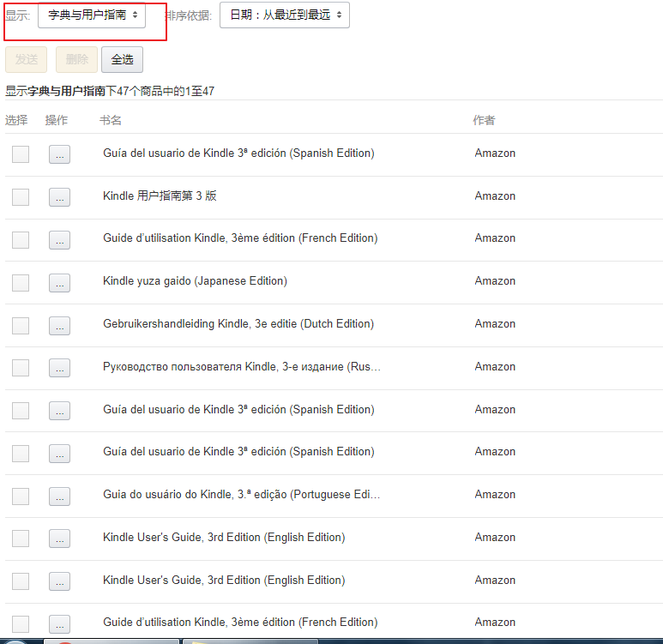Tick checkbox for Kindle 用户指南第 3 版

coord(21,197)
